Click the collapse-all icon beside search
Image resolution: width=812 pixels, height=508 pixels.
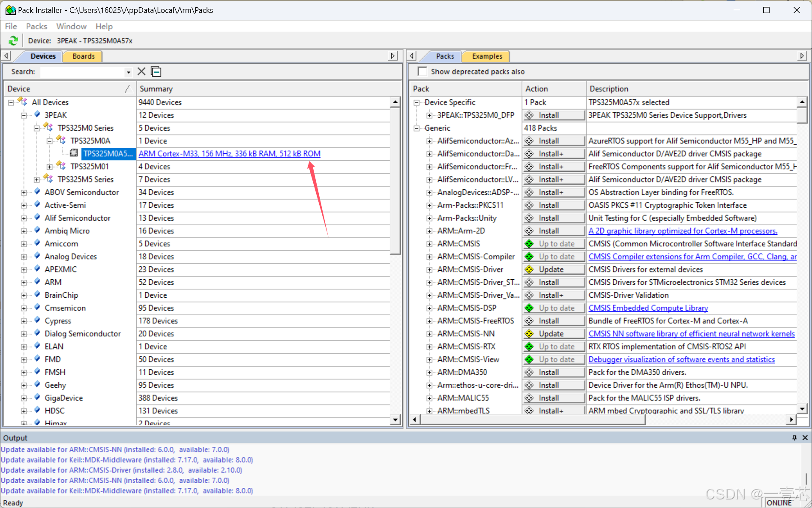coord(156,72)
